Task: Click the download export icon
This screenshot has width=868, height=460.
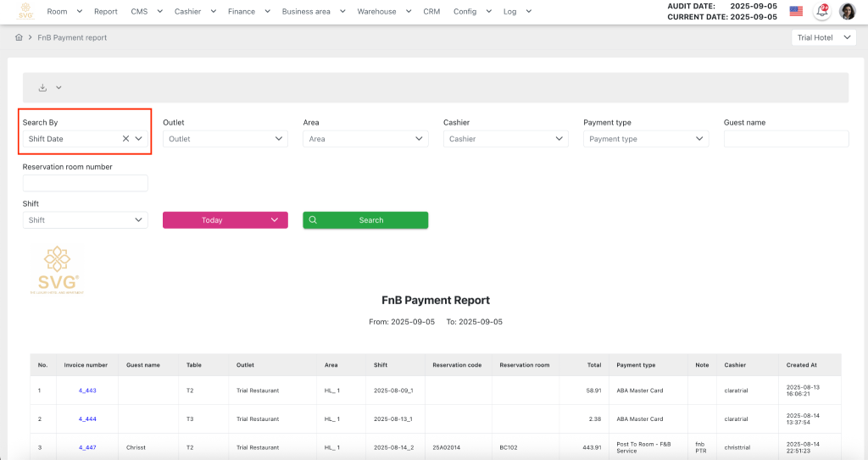Action: (42, 87)
